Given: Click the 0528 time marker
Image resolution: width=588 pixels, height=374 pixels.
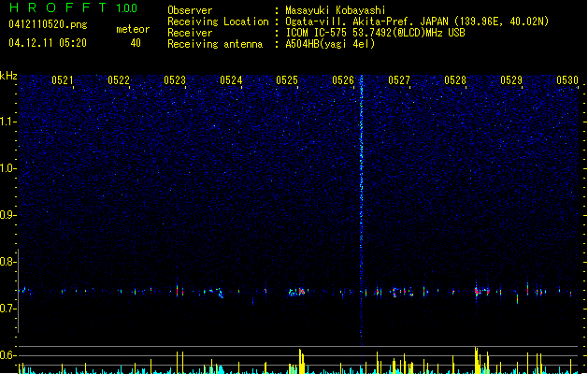Looking at the screenshot, I should (455, 80).
